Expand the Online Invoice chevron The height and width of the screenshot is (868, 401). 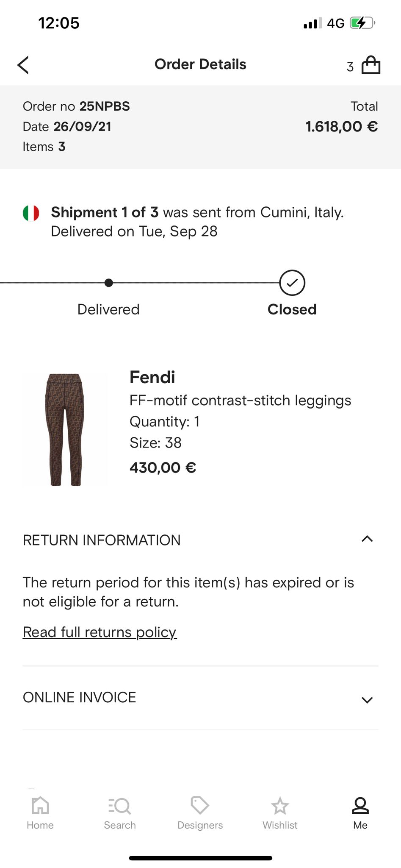367,700
